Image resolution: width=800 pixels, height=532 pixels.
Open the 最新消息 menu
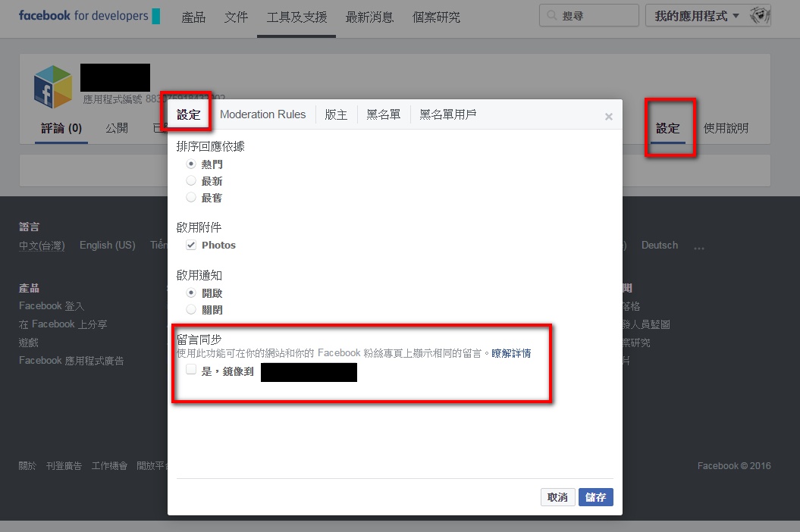(x=369, y=17)
